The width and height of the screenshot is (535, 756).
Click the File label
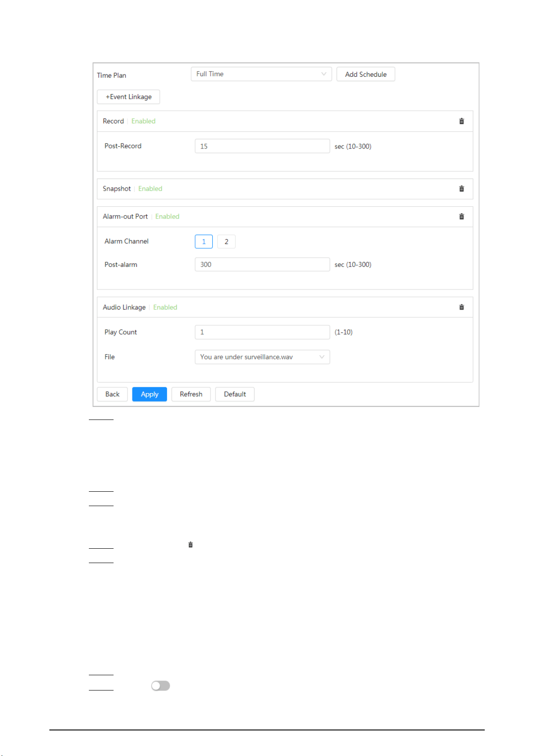point(110,357)
